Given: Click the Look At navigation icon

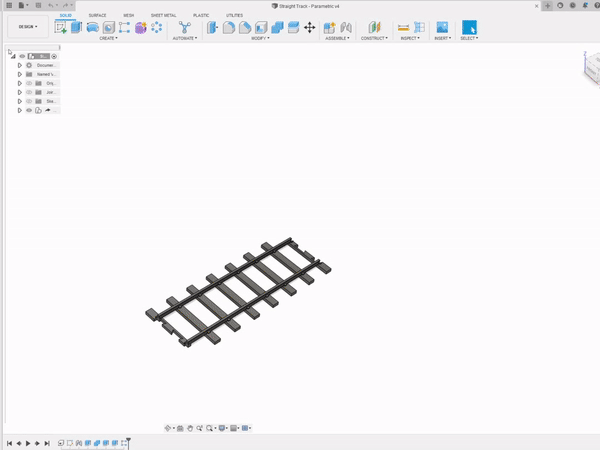Looking at the screenshot, I should coord(180,428).
